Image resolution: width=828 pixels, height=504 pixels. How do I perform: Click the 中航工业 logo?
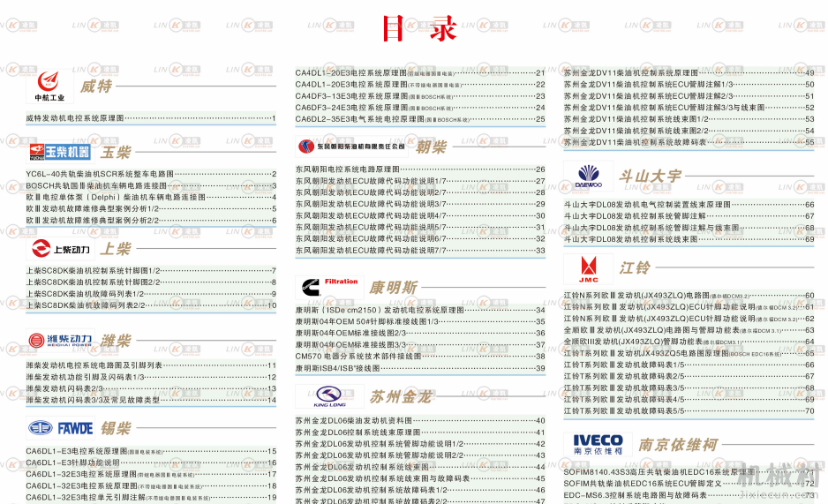coord(49,86)
